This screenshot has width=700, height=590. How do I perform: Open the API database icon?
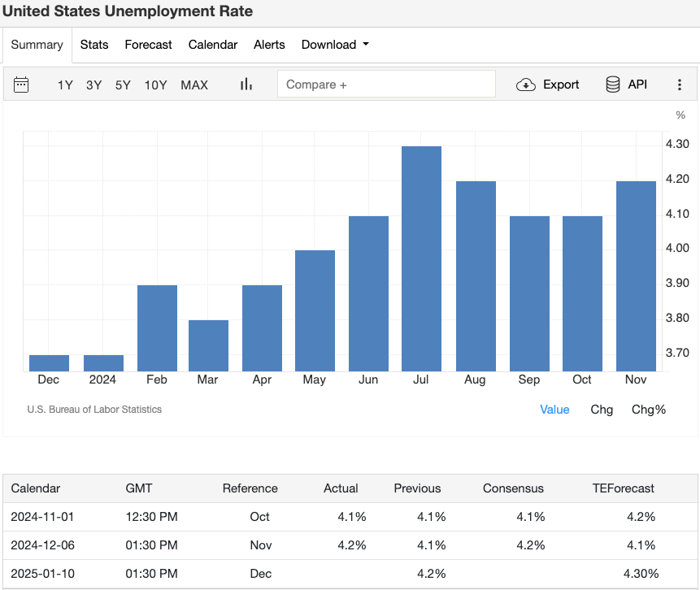[611, 84]
